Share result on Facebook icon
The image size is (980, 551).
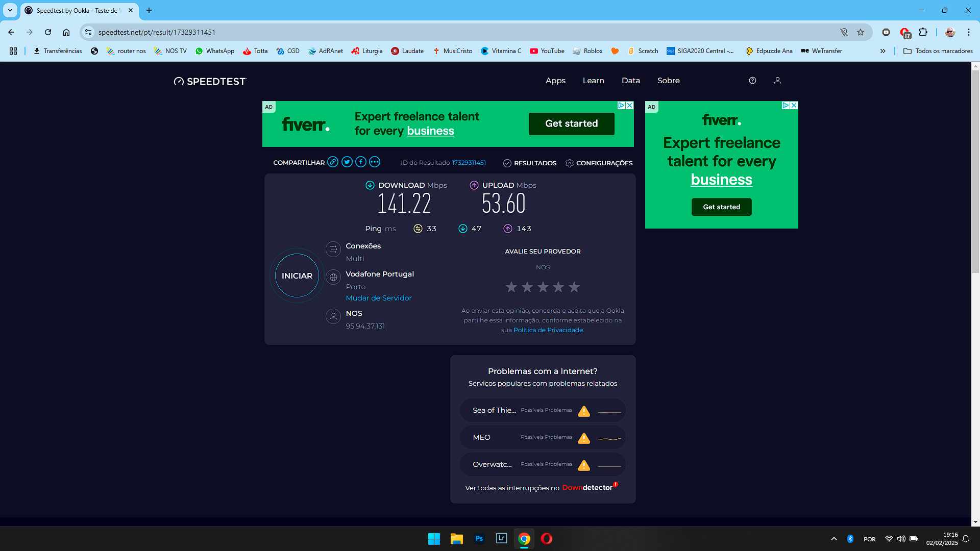[x=361, y=162]
